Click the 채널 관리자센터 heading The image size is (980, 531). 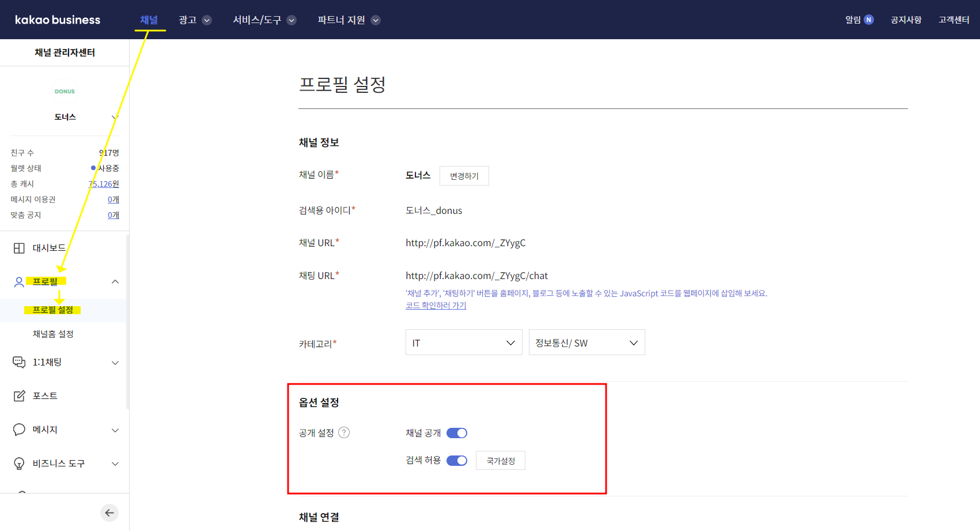(x=65, y=52)
